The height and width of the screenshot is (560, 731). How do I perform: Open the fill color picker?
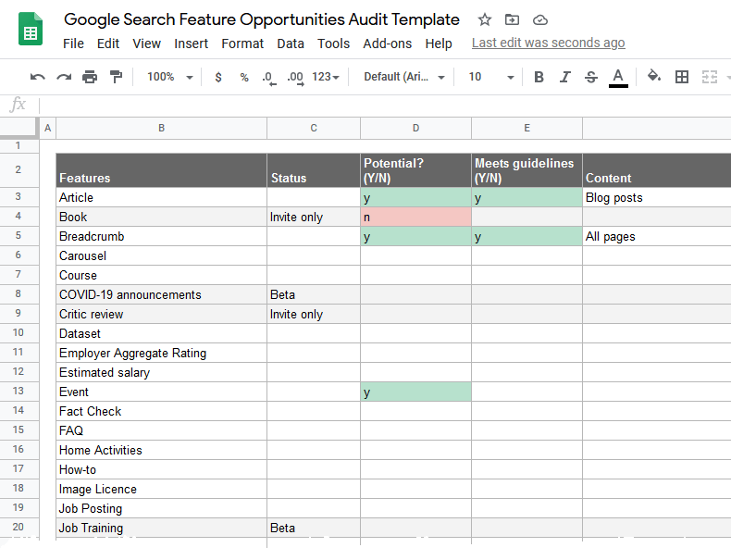(x=654, y=76)
